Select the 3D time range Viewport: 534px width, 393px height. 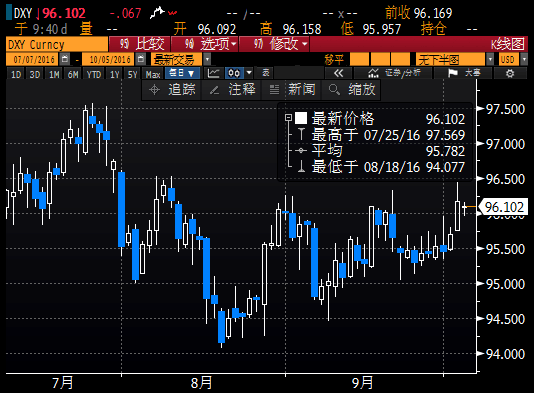[x=35, y=74]
